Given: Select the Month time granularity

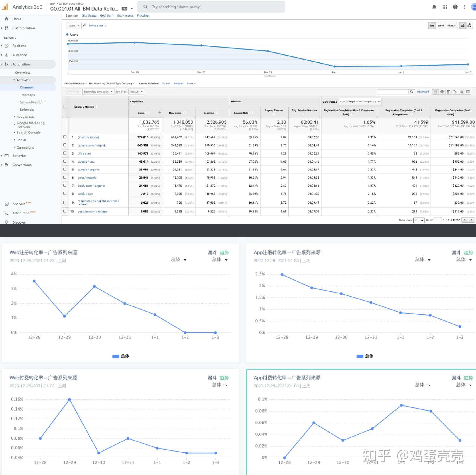Looking at the screenshot, I should click(x=451, y=25).
